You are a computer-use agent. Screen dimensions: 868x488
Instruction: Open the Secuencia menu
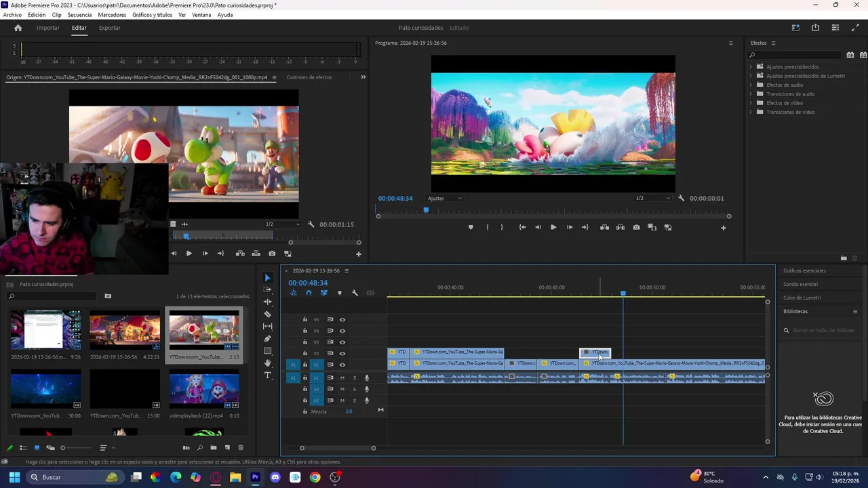click(x=79, y=15)
